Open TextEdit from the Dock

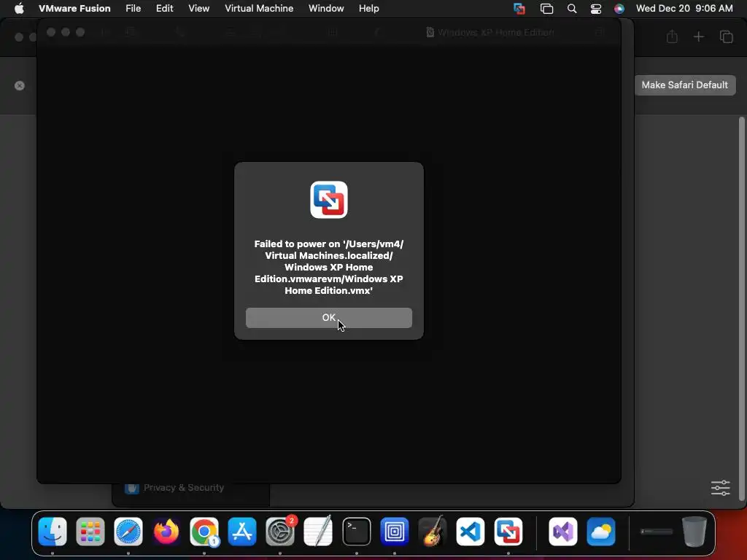tap(318, 532)
